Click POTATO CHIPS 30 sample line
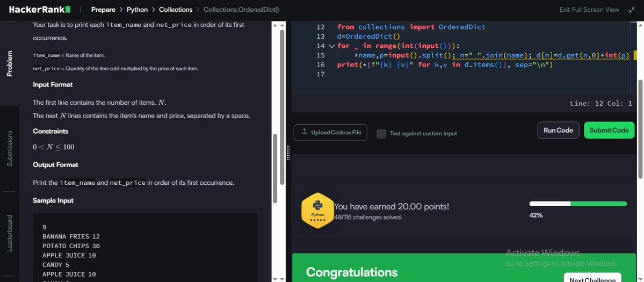The height and width of the screenshot is (282, 644). tap(71, 246)
